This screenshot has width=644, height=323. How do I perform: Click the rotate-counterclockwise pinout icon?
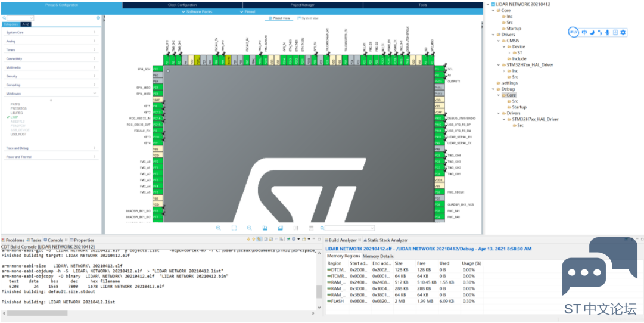[281, 228]
